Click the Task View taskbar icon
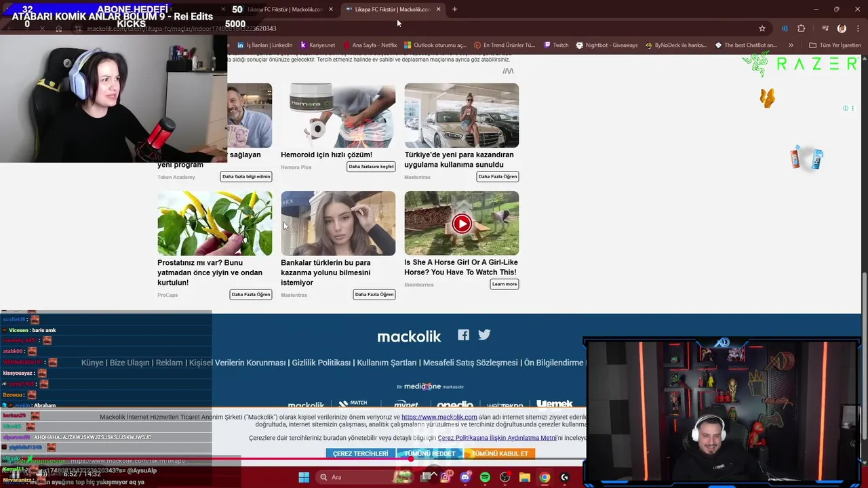 pyautogui.click(x=426, y=477)
